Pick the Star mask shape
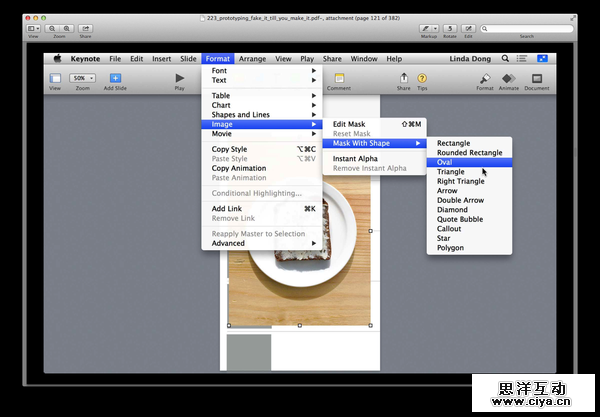Screen dimensions: 600x417 pyautogui.click(x=445, y=238)
